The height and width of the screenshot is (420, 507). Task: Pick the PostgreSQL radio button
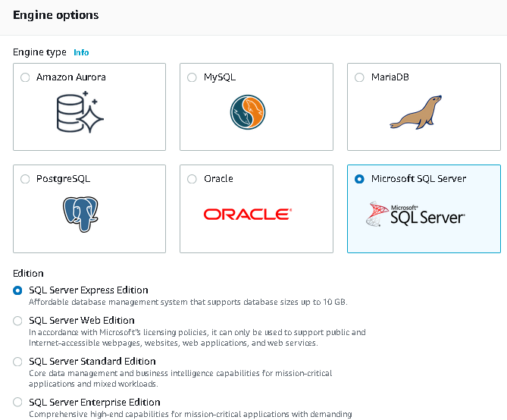click(26, 179)
